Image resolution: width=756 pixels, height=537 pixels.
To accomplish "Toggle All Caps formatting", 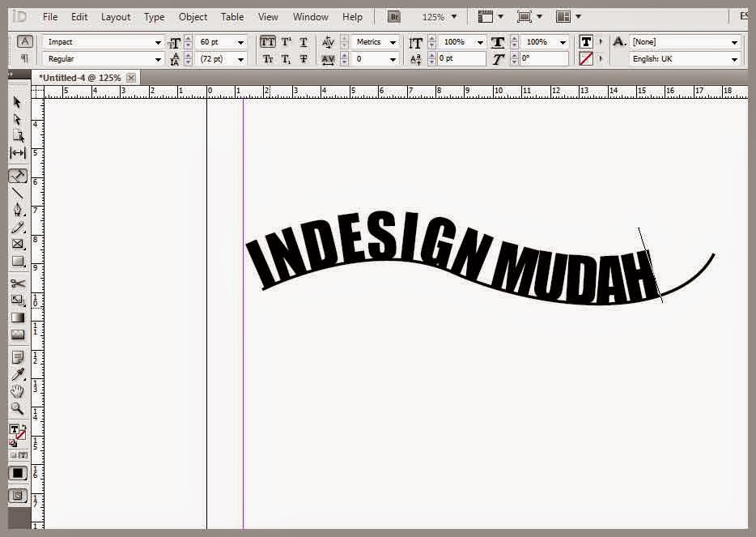I will click(x=266, y=41).
